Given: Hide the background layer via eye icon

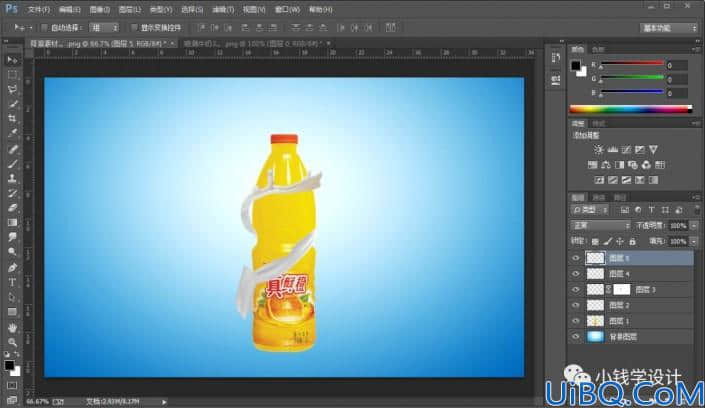Looking at the screenshot, I should point(576,336).
